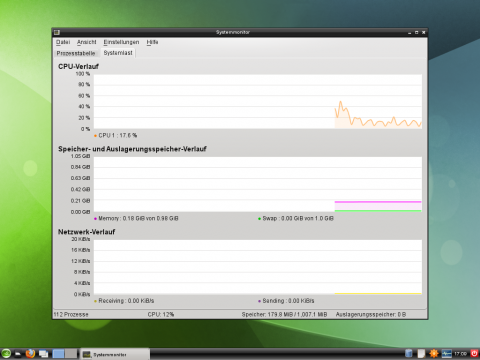This screenshot has width=480, height=360.
Task: Click the network history graph
Action: coord(258,267)
